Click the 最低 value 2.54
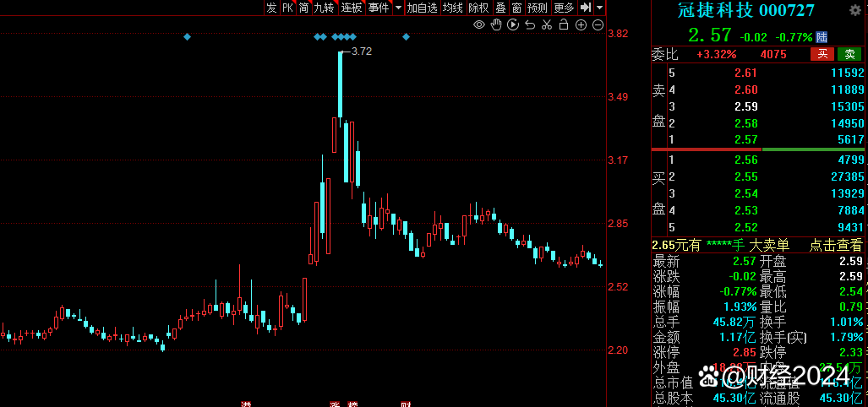Screen dimensions: 868x407 pyautogui.click(x=851, y=291)
